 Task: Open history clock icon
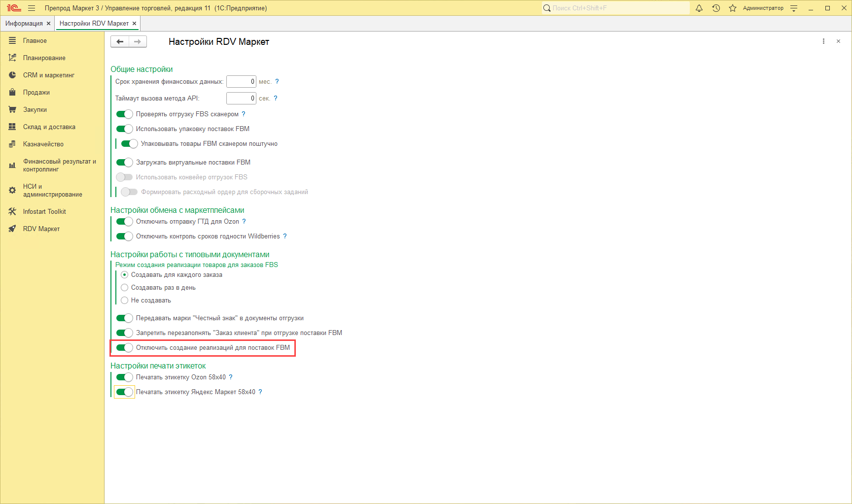click(716, 8)
